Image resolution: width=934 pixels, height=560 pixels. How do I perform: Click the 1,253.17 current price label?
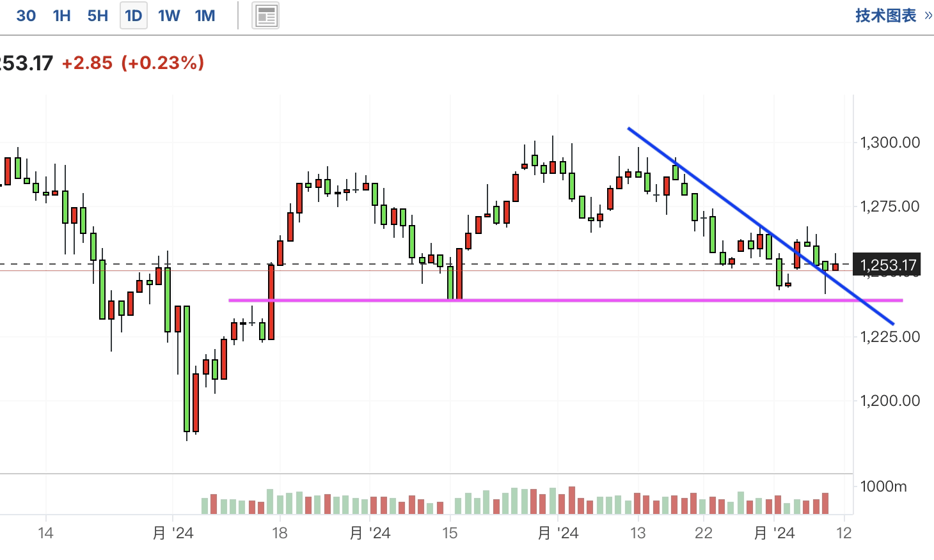(x=887, y=265)
